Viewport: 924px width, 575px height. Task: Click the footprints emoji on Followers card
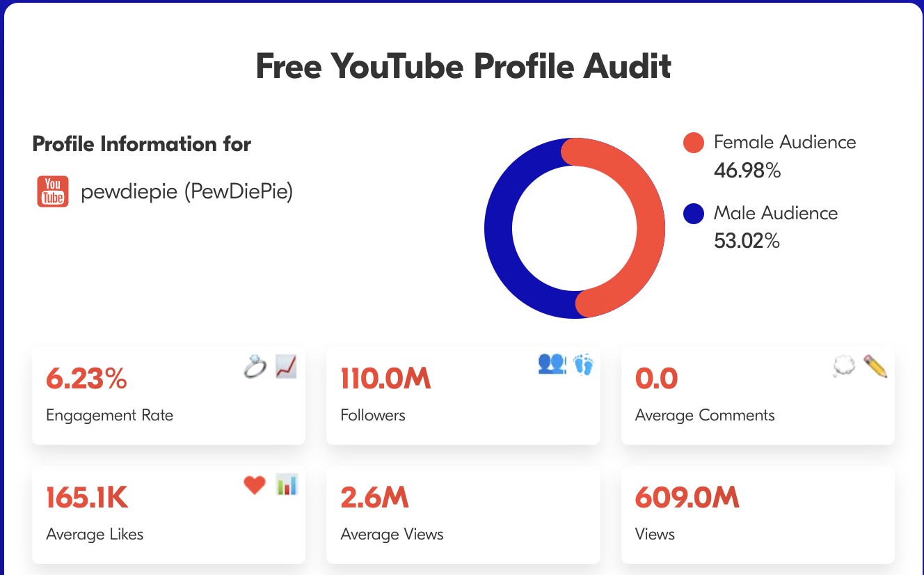[583, 364]
